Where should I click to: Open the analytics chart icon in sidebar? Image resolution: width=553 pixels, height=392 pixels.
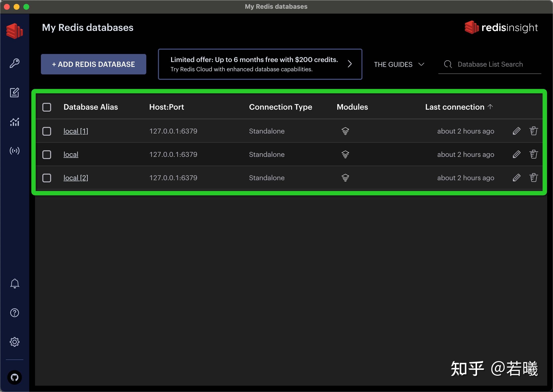[x=15, y=122]
